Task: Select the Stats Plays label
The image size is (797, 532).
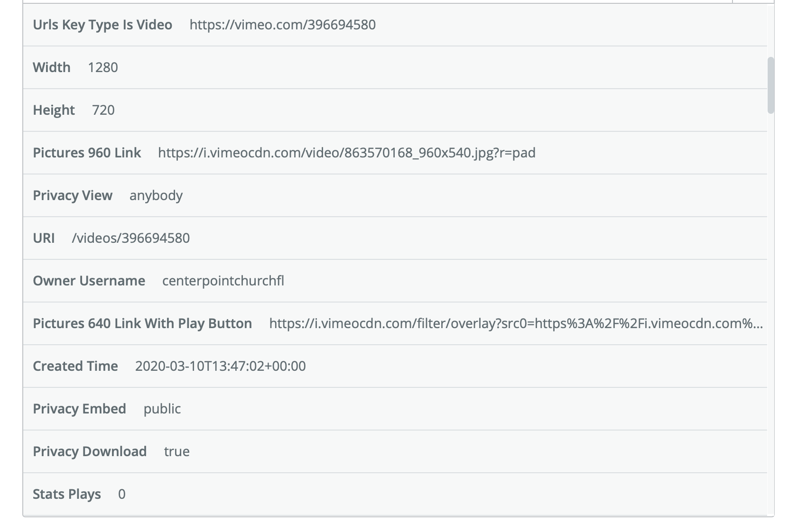Action: click(x=67, y=494)
